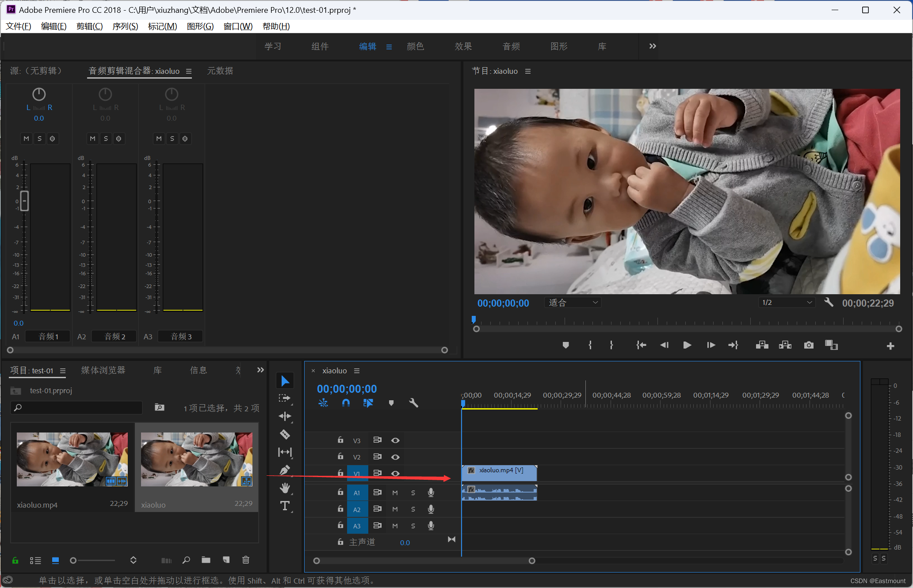Open the 1/2 playback resolution dropdown
The width and height of the screenshot is (913, 588).
tap(787, 303)
